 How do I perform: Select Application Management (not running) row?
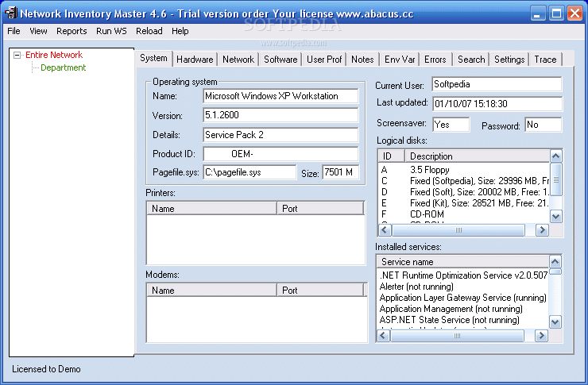[x=463, y=309]
